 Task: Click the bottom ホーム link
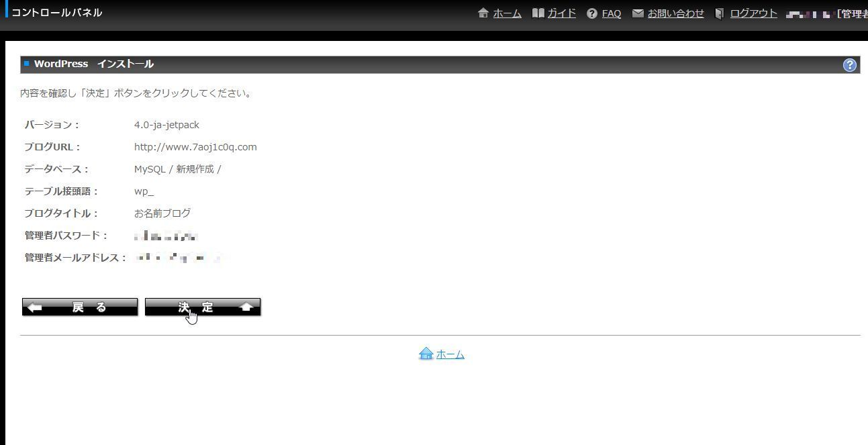(450, 354)
